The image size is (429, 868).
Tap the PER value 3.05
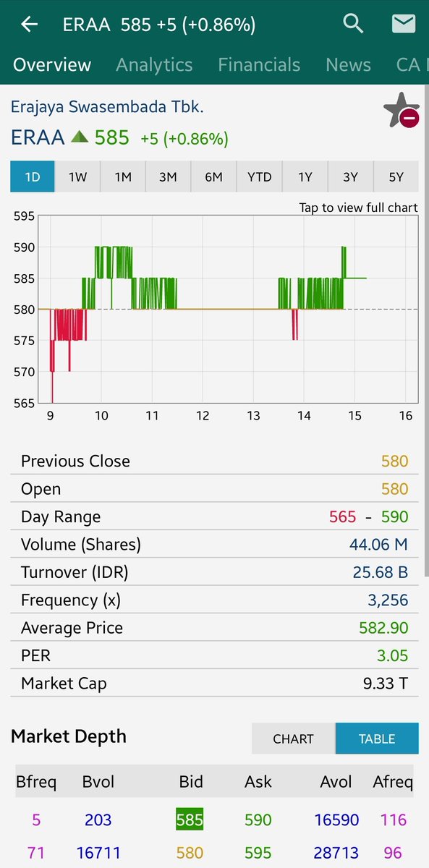coord(393,655)
